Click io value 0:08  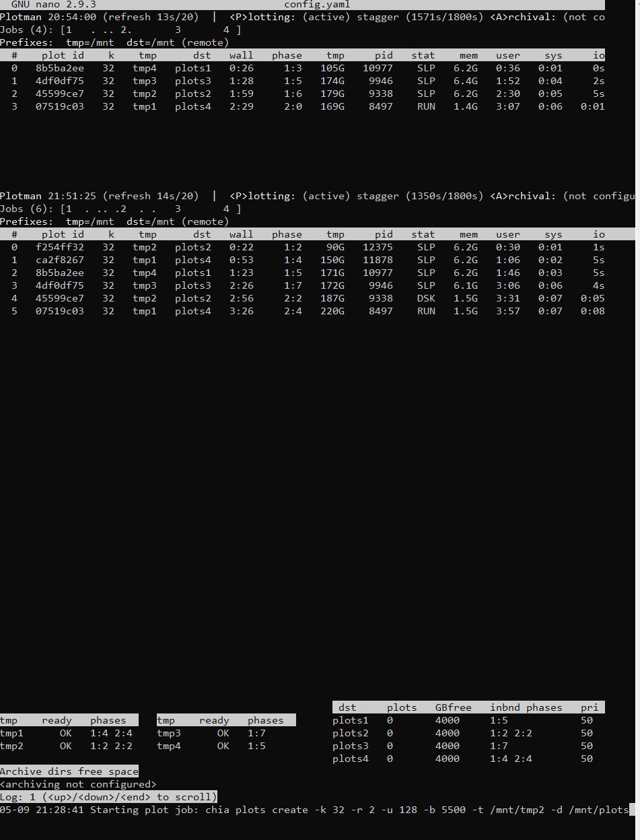[593, 311]
